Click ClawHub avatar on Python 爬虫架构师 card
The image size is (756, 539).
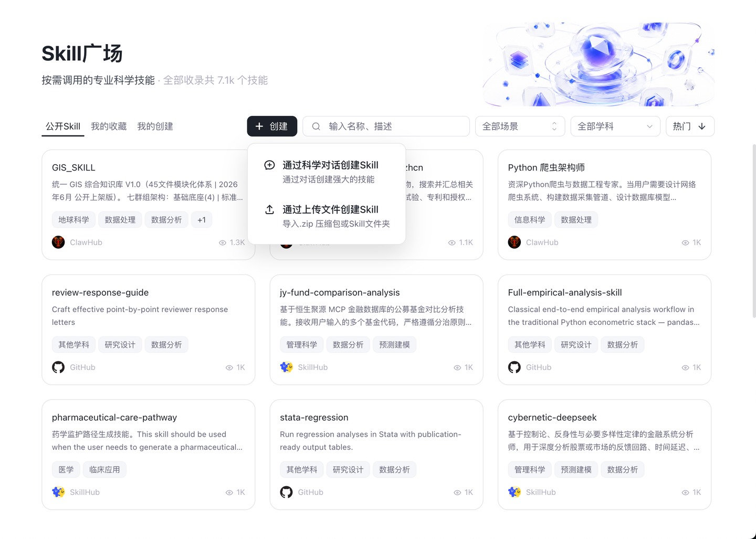(x=514, y=242)
